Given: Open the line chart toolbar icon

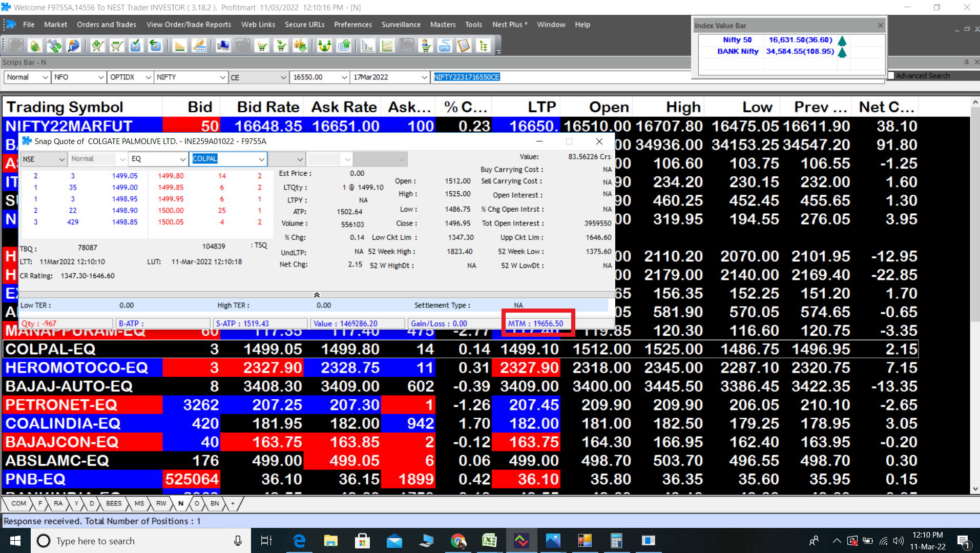Looking at the screenshot, I should pyautogui.click(x=387, y=46).
